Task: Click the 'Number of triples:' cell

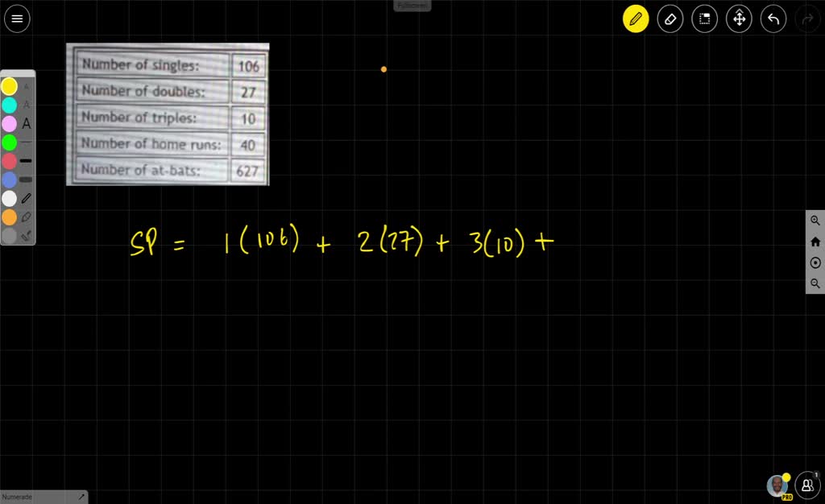Action: point(152,118)
